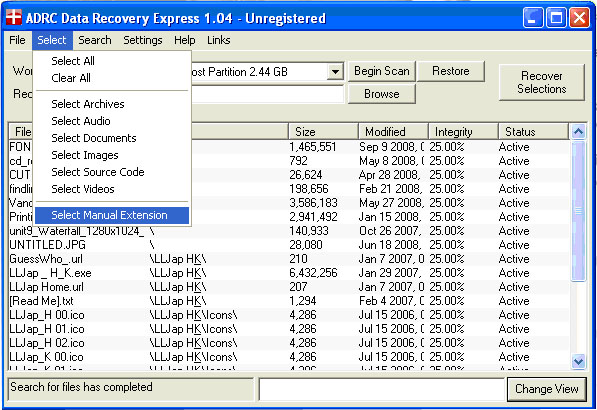Select the LLJap_K 00.ico file

coord(289,357)
